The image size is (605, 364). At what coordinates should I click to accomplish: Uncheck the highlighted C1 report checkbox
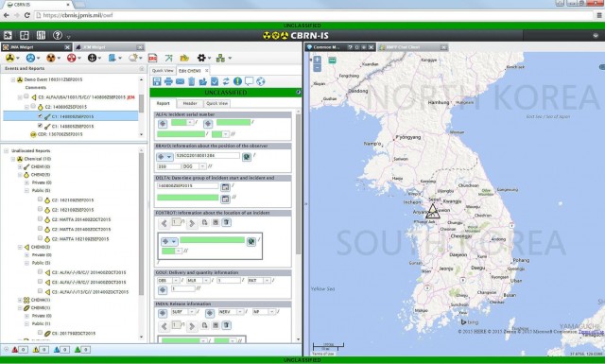40,115
